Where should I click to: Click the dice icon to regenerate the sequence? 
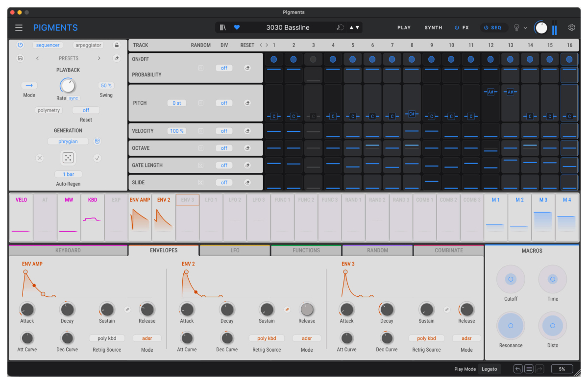[x=68, y=158]
